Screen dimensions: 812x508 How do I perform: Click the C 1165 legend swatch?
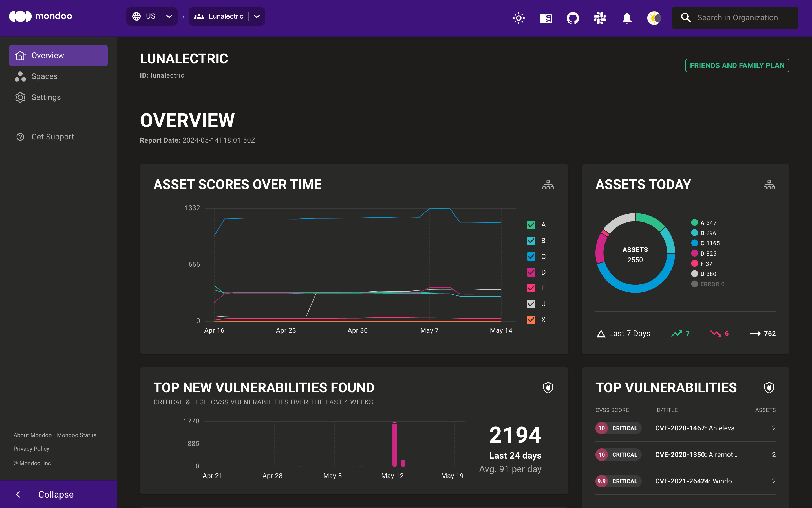click(x=694, y=243)
